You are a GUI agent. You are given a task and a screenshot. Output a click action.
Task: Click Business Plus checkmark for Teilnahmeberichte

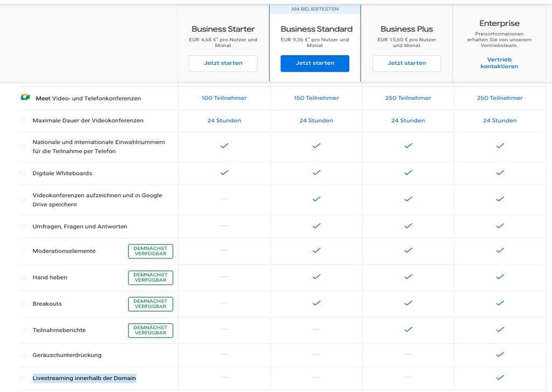pyautogui.click(x=408, y=330)
